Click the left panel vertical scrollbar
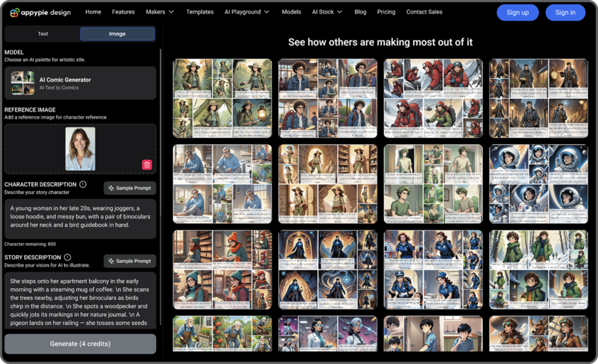The width and height of the screenshot is (598, 364). click(161, 187)
